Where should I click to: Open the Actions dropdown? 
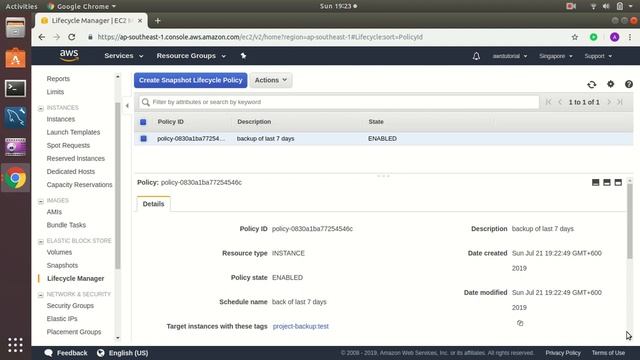271,80
